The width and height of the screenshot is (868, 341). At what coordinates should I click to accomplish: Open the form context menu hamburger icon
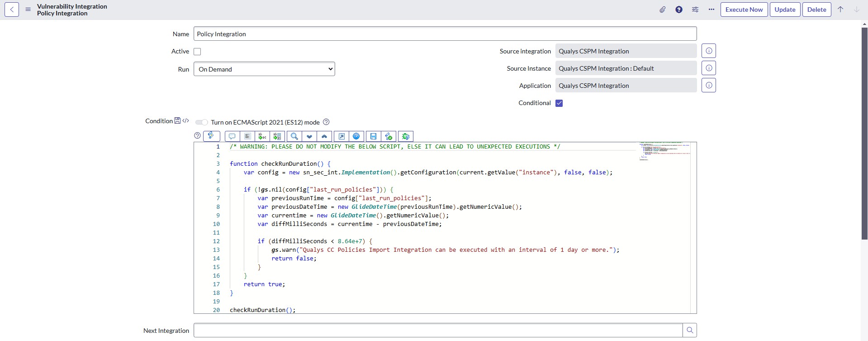[x=28, y=10]
